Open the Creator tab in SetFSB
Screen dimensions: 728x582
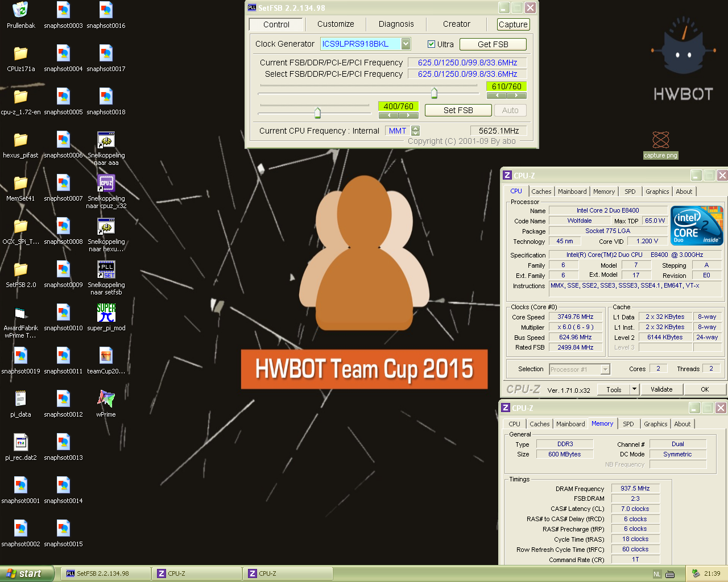click(457, 24)
